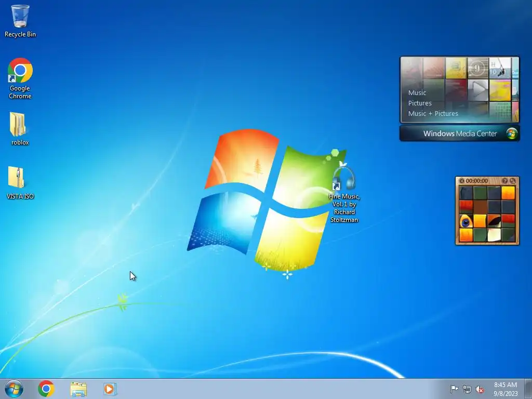The width and height of the screenshot is (532, 399).
Task: Open the muted volume tray icon
Action: click(x=480, y=390)
